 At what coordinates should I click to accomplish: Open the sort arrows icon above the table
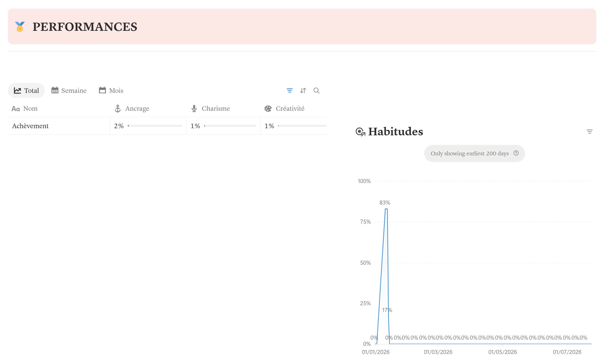tap(303, 90)
